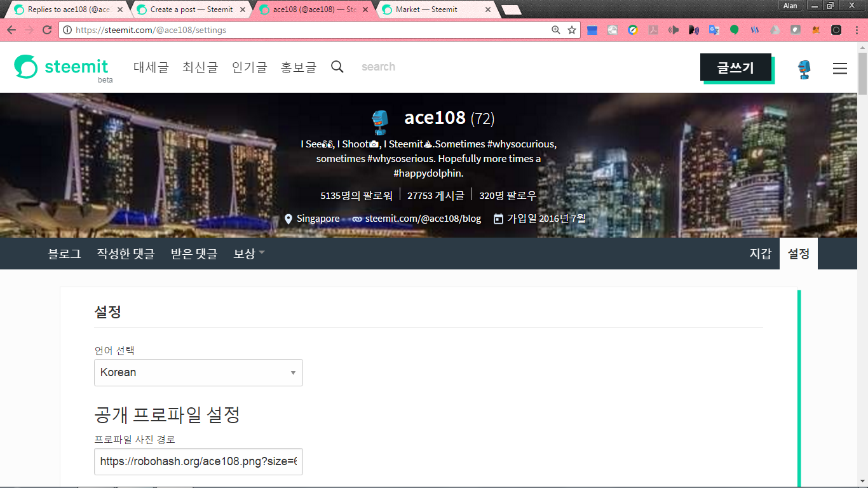Go back with the browser back arrow
The width and height of the screenshot is (868, 488).
pyautogui.click(x=11, y=30)
